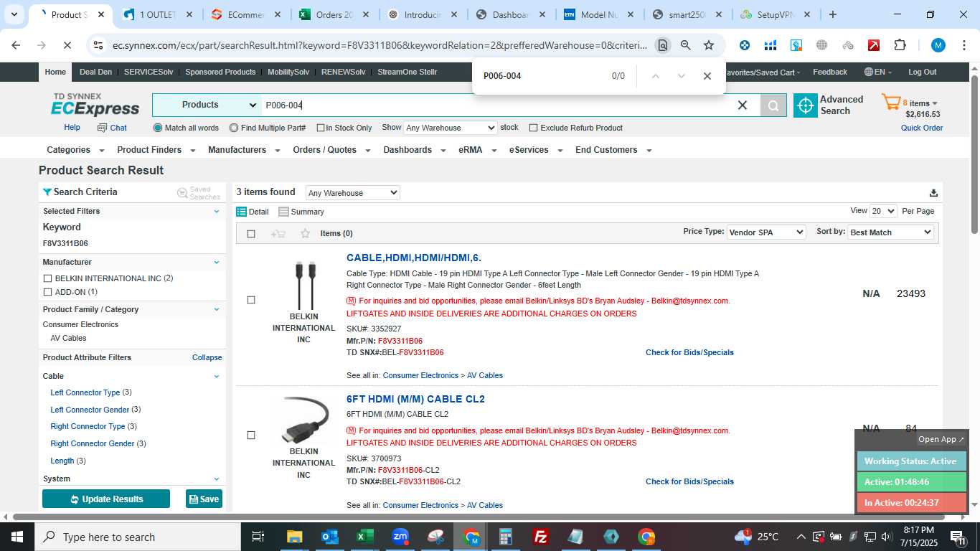980x551 pixels.
Task: Click the product keyword search field
Action: [498, 105]
